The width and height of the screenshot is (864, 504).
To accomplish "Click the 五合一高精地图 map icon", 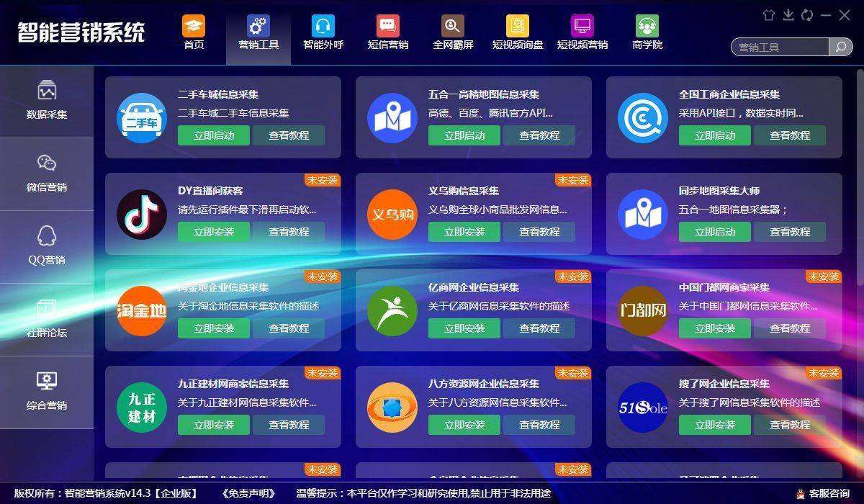I will [392, 118].
